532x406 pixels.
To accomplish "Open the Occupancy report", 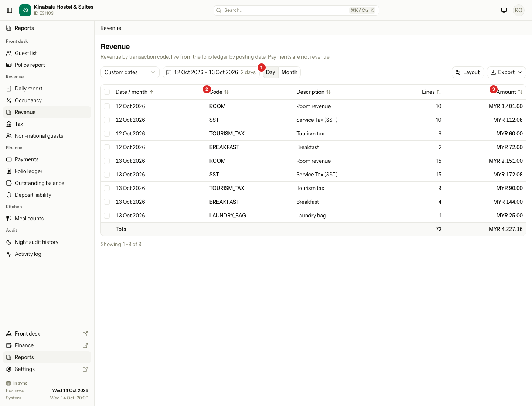I will (47, 100).
